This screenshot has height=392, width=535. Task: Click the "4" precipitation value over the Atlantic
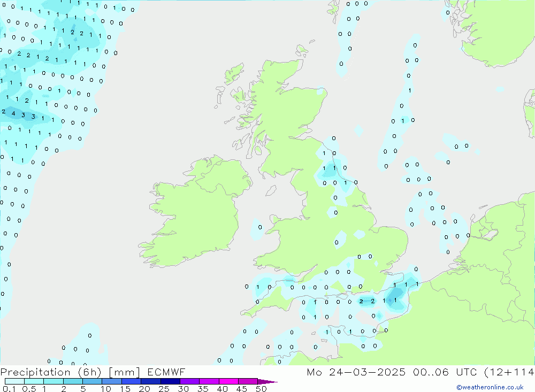tap(13, 113)
